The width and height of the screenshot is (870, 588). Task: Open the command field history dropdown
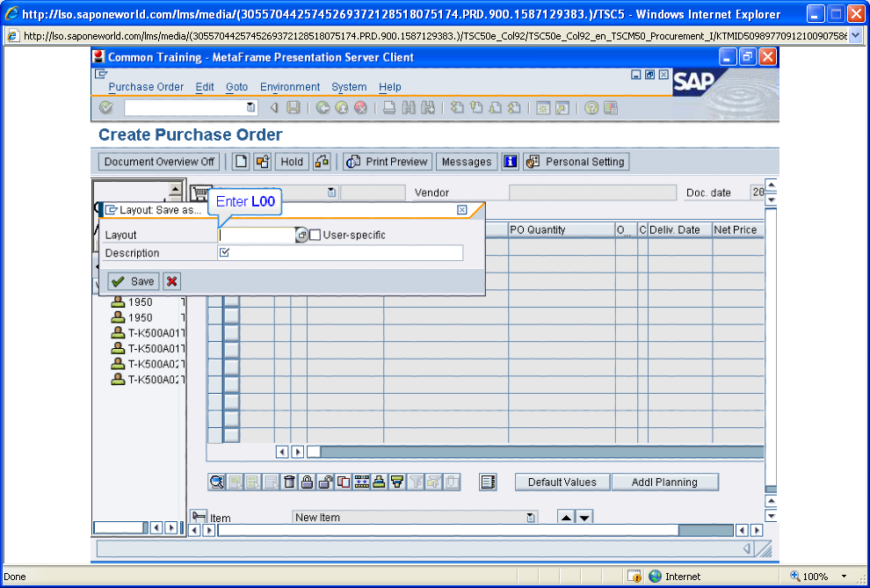[x=250, y=107]
